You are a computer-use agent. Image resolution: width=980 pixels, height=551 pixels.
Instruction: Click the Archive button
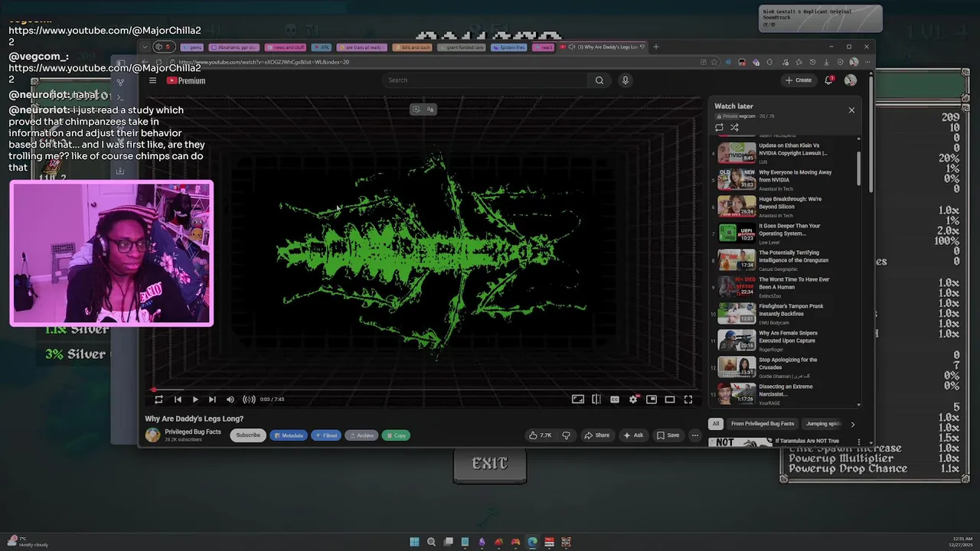pos(361,435)
